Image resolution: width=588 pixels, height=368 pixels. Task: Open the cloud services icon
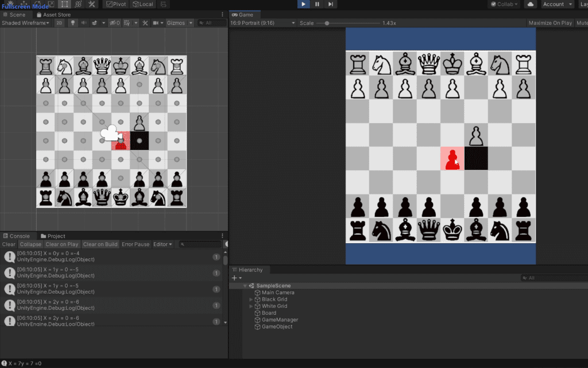[530, 4]
